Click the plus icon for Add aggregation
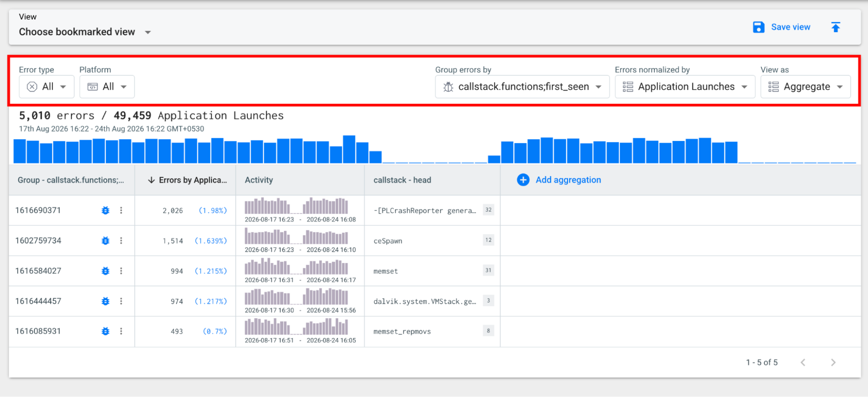868x397 pixels. [x=523, y=180]
